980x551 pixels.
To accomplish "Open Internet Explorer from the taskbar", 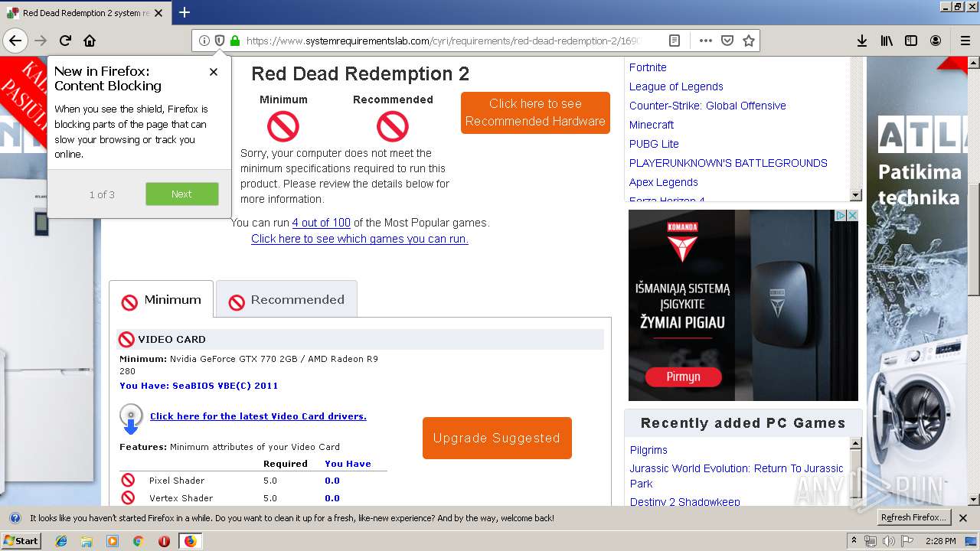I will click(61, 541).
